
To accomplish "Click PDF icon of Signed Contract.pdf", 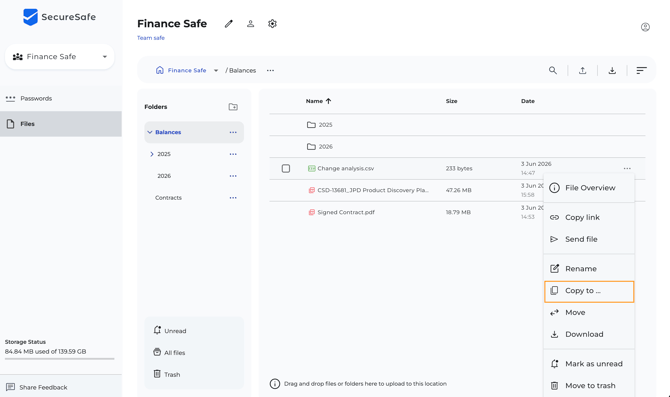I will [311, 212].
